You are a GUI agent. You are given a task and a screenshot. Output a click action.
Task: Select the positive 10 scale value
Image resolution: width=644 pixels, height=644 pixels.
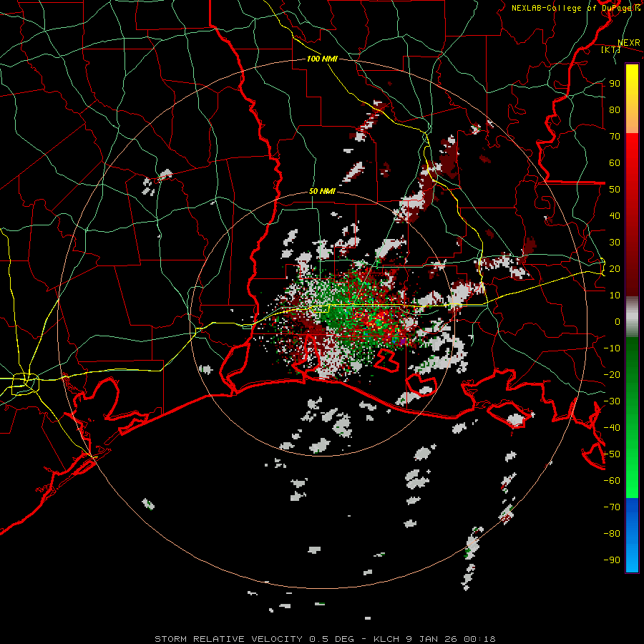coord(615,296)
